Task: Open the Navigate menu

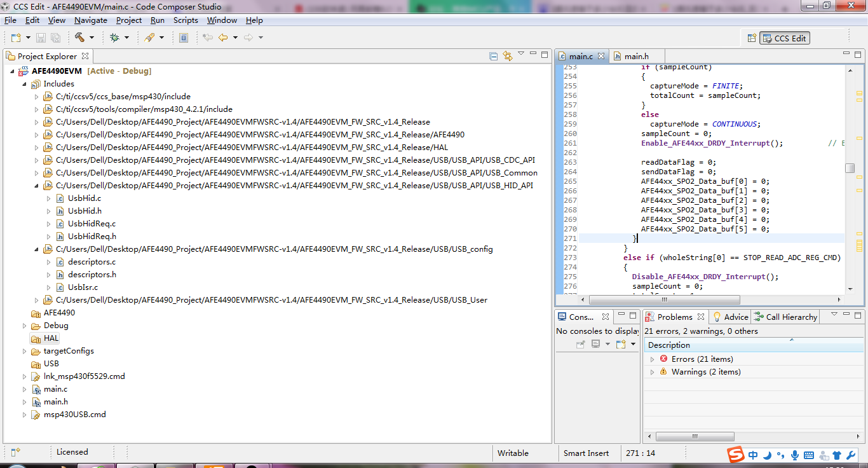Action: 91,20
